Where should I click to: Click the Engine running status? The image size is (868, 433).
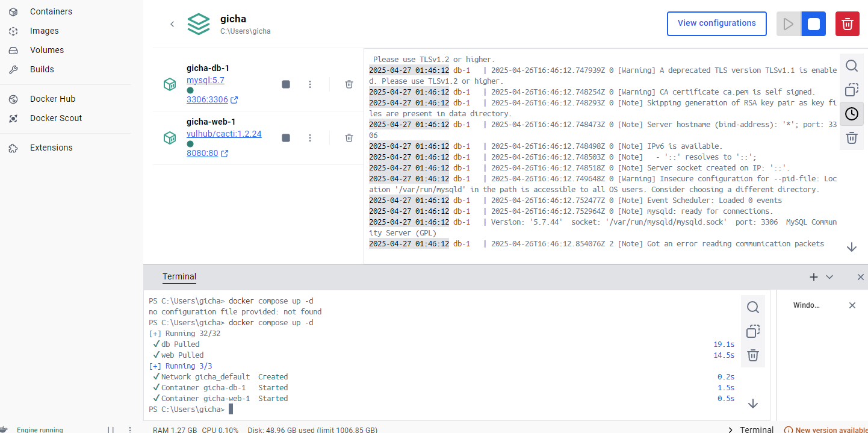click(40, 429)
